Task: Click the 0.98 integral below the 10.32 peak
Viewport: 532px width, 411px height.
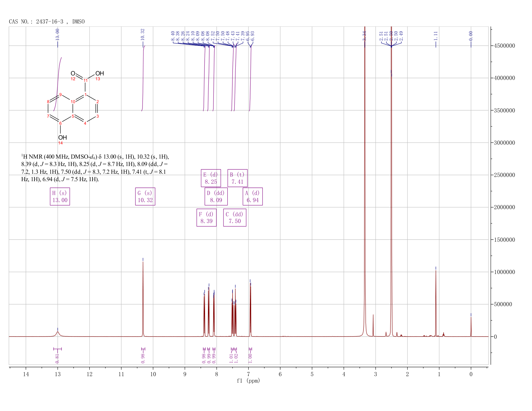Action: pos(143,358)
